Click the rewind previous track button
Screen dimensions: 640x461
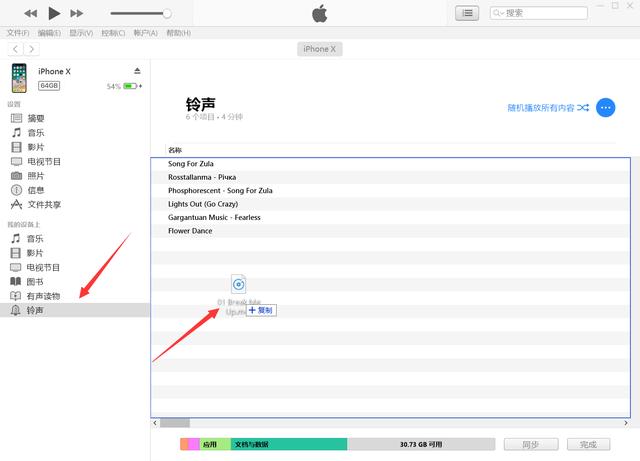[x=31, y=13]
